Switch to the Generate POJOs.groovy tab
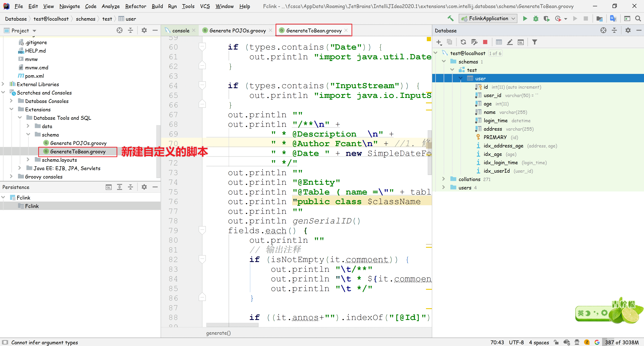644x346 pixels. 237,31
